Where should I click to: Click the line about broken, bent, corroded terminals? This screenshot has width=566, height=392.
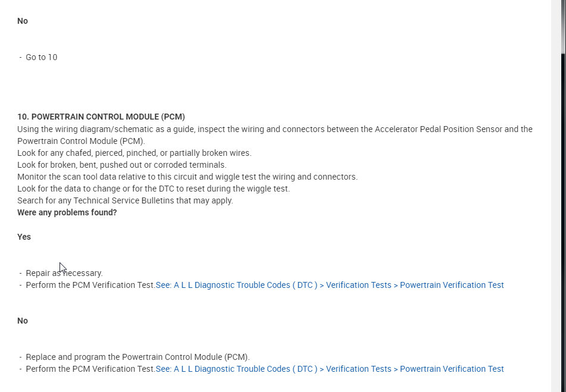(122, 165)
